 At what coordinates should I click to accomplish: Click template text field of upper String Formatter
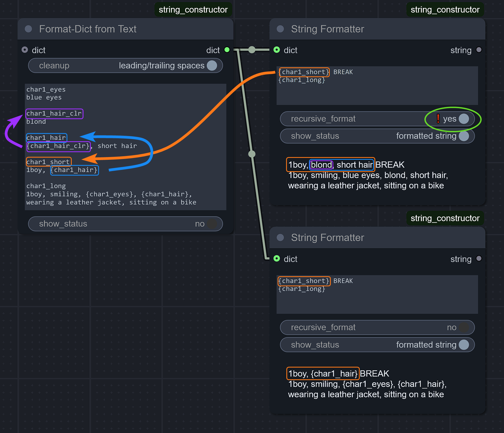(x=377, y=86)
